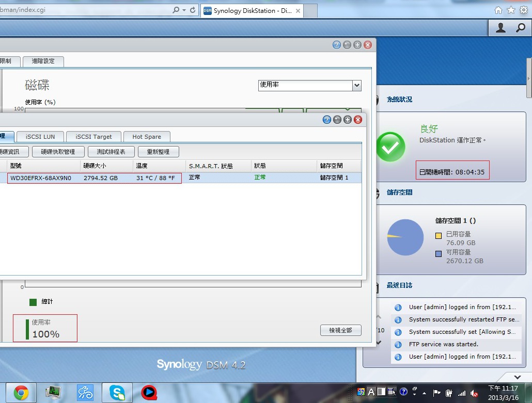Click the 'System successfully restarted FTP' log entry
The height and width of the screenshot is (403, 532).
tap(464, 319)
